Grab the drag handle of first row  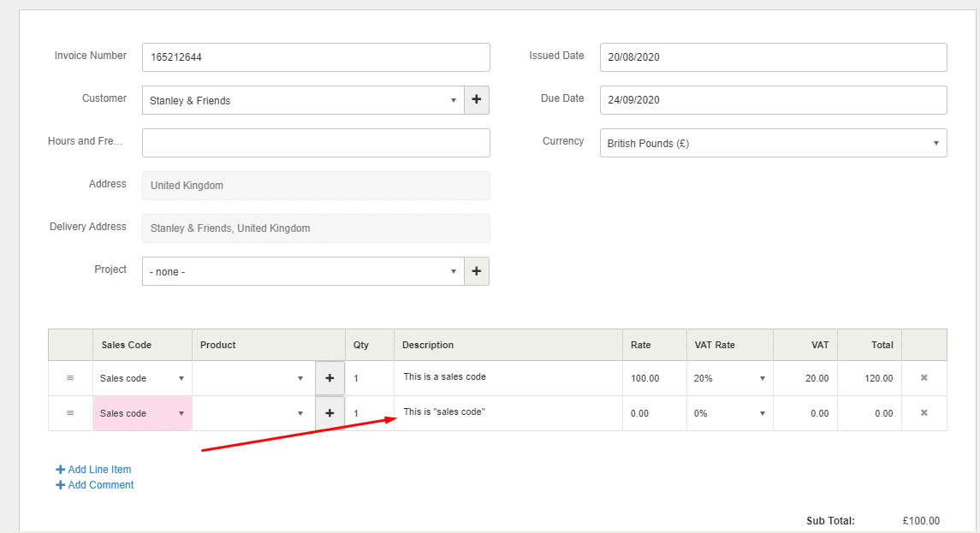70,378
